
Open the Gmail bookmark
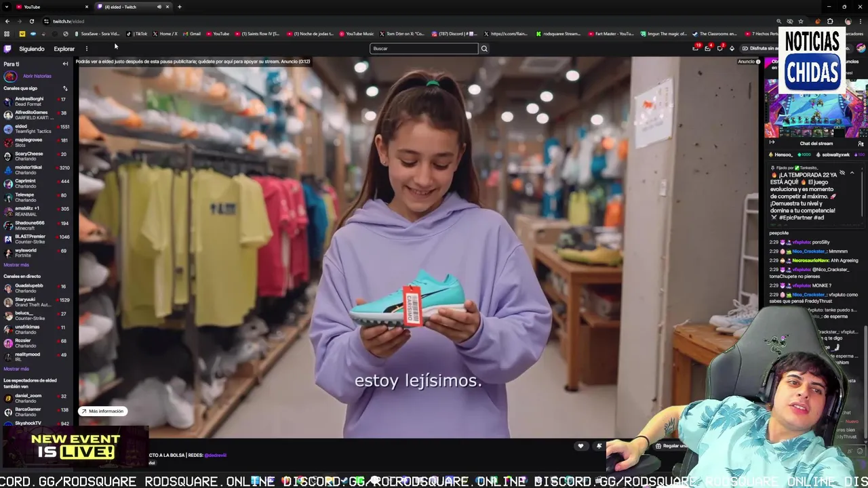click(191, 34)
